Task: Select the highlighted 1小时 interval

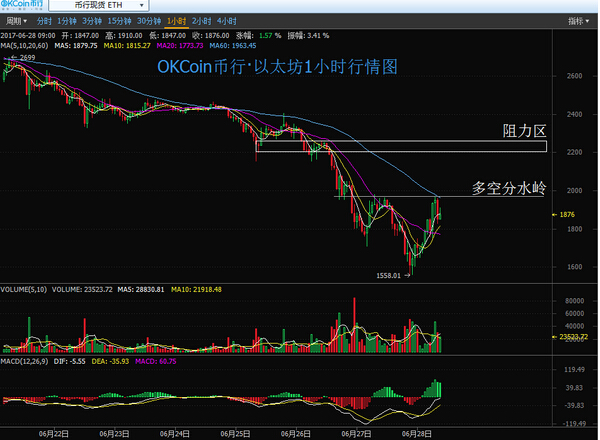Action: click(x=176, y=20)
